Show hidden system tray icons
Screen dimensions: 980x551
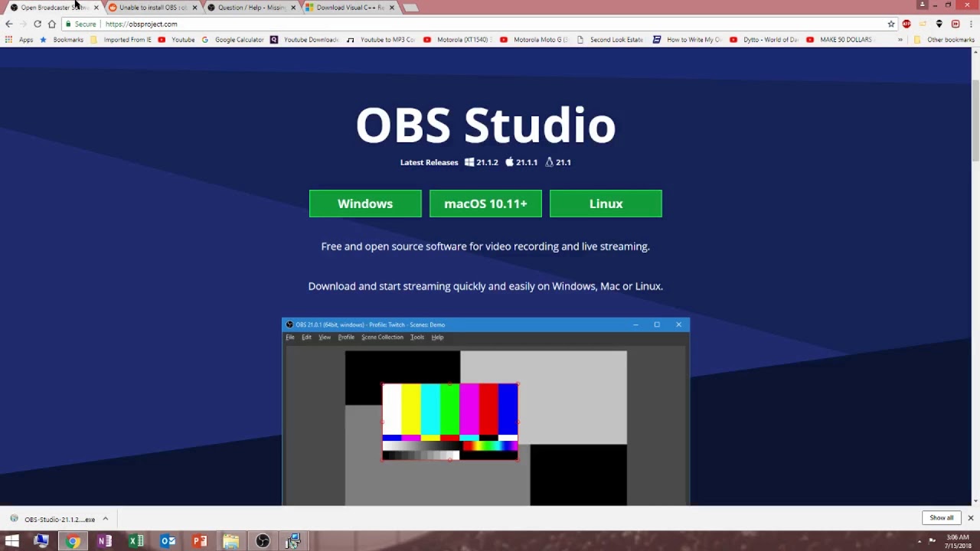tap(920, 541)
